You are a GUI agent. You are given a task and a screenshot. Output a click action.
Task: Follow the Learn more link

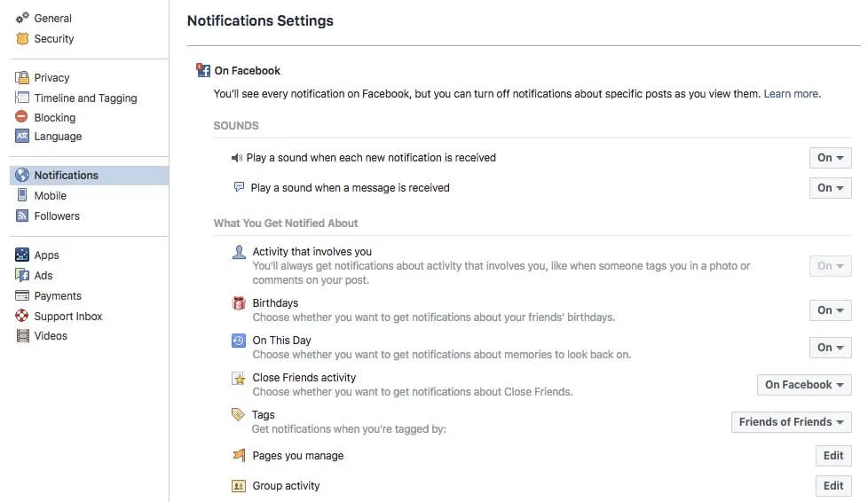(x=792, y=94)
